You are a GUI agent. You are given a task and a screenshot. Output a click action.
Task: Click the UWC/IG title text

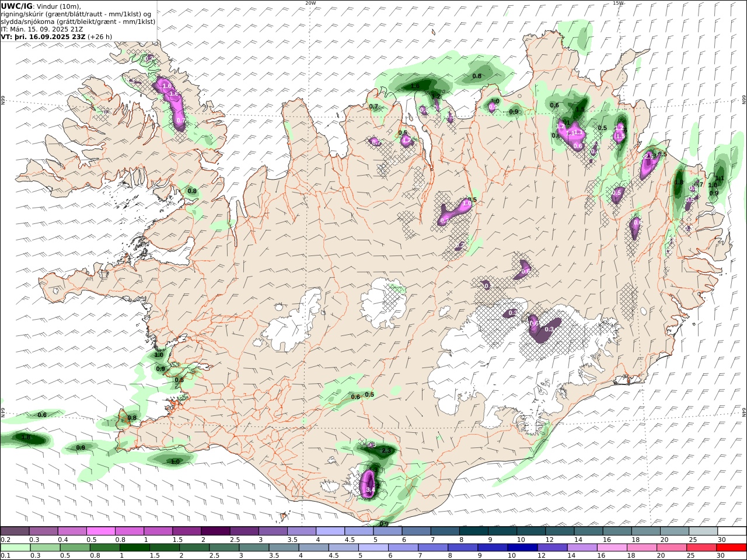click(x=16, y=6)
